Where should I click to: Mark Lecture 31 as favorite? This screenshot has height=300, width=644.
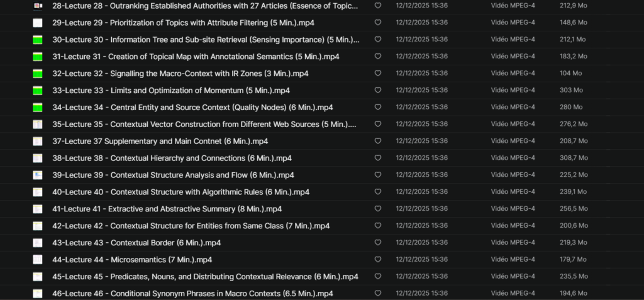coord(378,57)
